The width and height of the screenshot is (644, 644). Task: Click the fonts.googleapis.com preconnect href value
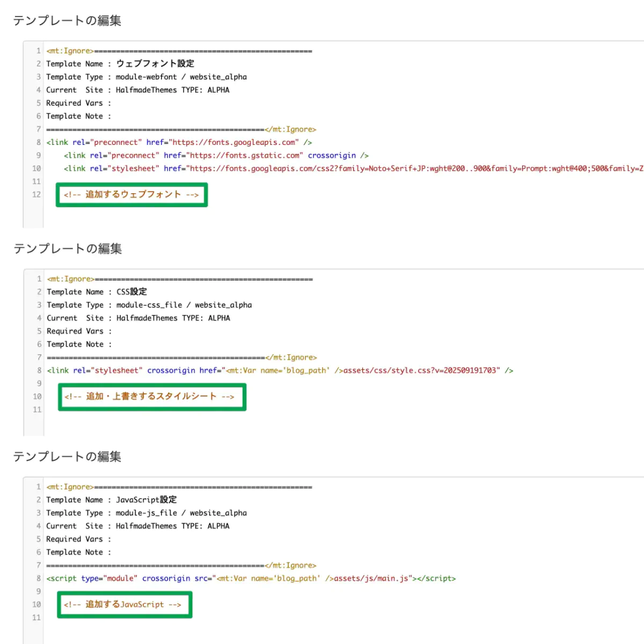point(234,143)
